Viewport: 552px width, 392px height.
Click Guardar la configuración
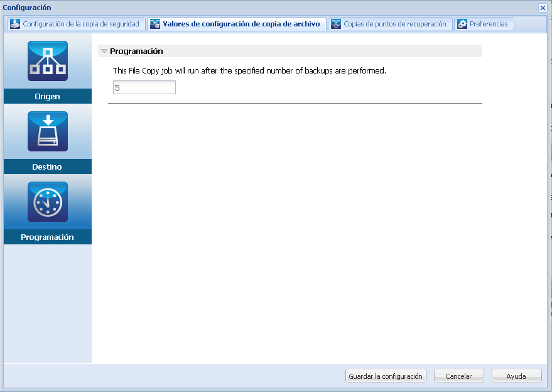click(386, 375)
